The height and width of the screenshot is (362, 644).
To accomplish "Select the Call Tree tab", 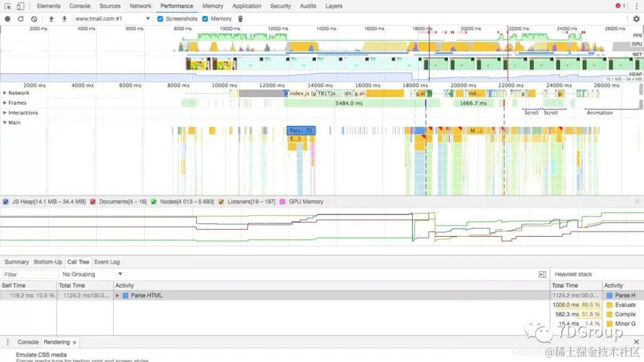I will 78,262.
